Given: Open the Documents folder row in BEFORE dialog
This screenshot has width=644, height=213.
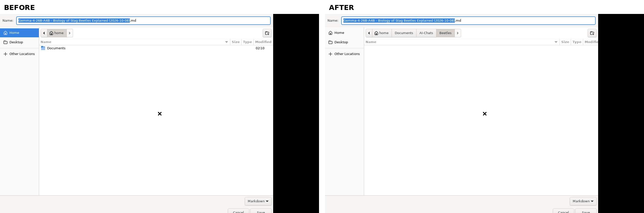Looking at the screenshot, I should [x=156, y=48].
